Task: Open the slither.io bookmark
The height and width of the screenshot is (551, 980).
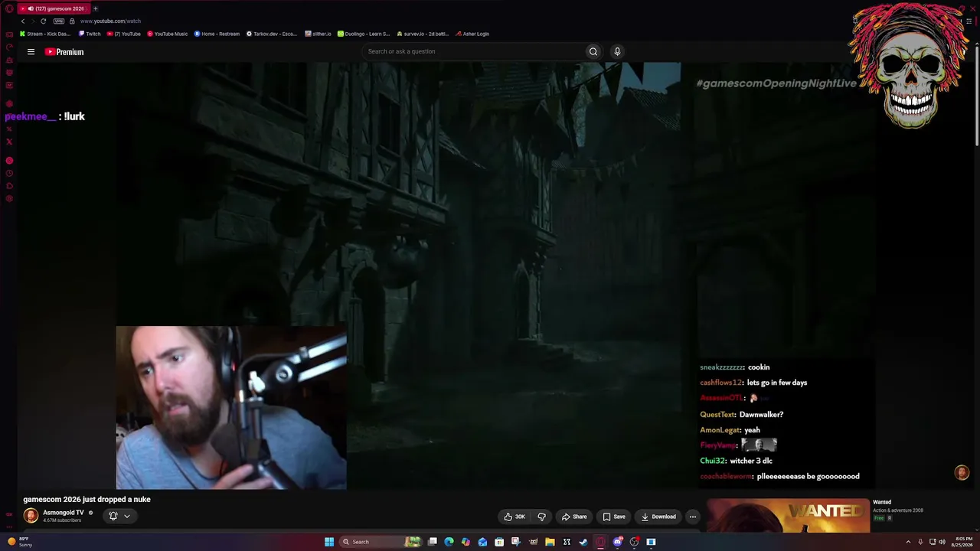Action: pyautogui.click(x=318, y=34)
